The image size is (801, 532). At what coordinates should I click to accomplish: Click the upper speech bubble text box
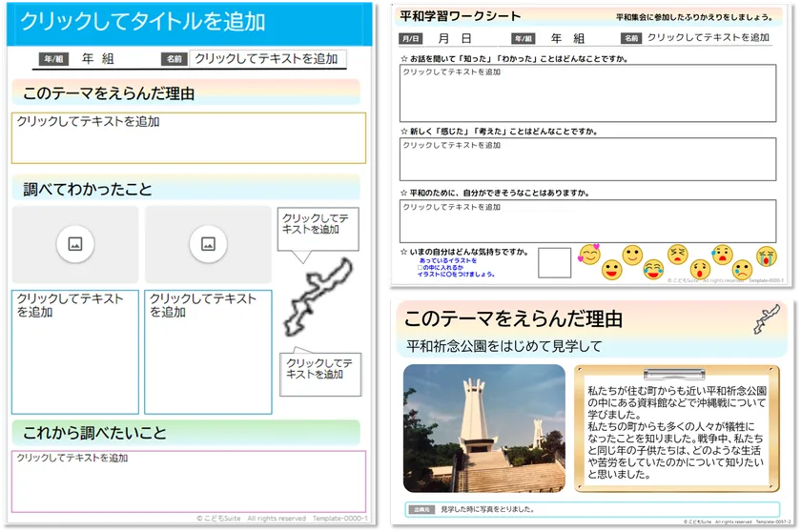[x=317, y=225]
